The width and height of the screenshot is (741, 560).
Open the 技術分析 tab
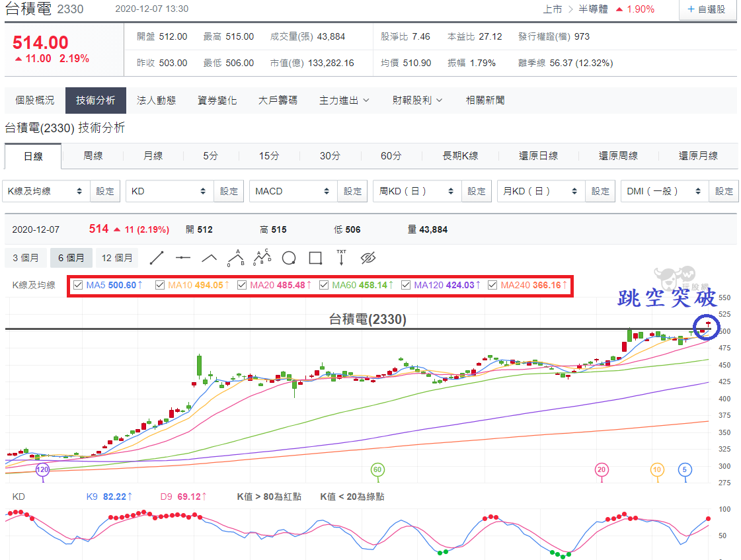[x=95, y=100]
